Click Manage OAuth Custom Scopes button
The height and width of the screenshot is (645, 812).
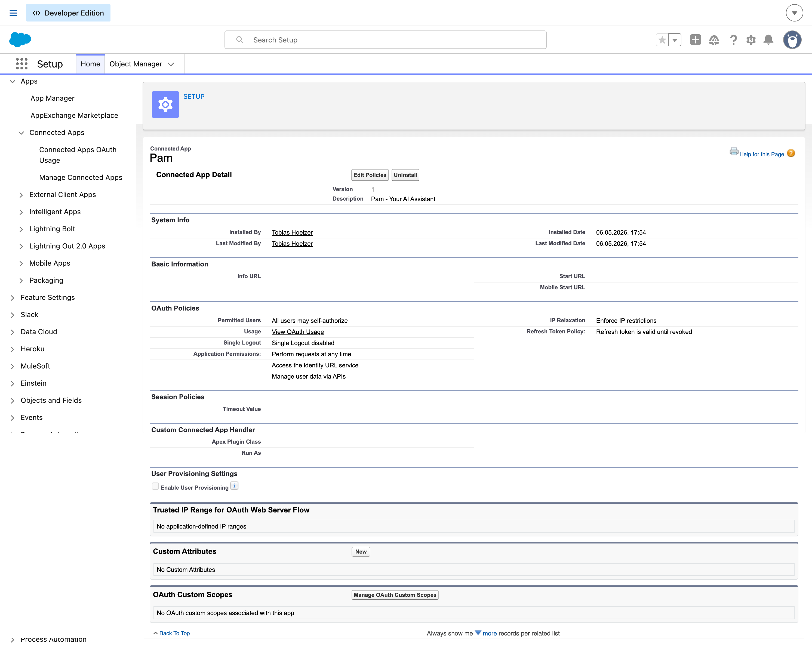tap(395, 595)
